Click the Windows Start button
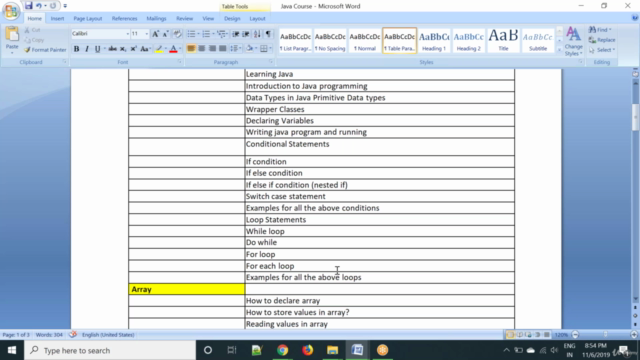The height and width of the screenshot is (360, 640). [x=12, y=350]
